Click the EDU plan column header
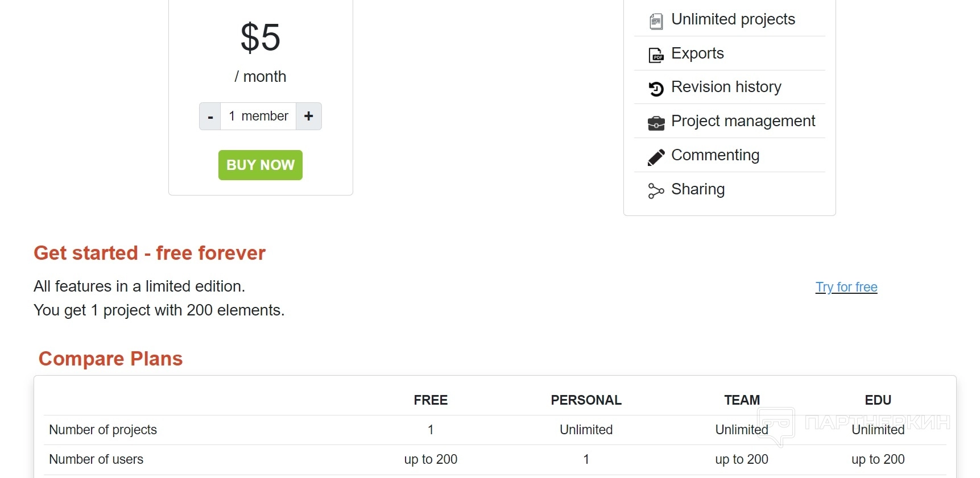 tap(878, 400)
